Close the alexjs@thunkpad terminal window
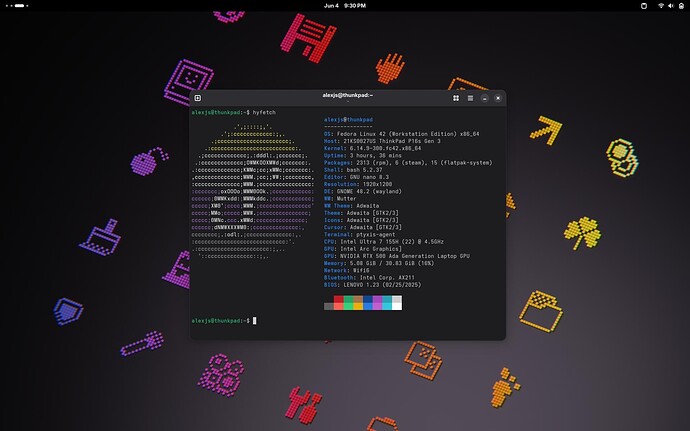 [x=498, y=98]
